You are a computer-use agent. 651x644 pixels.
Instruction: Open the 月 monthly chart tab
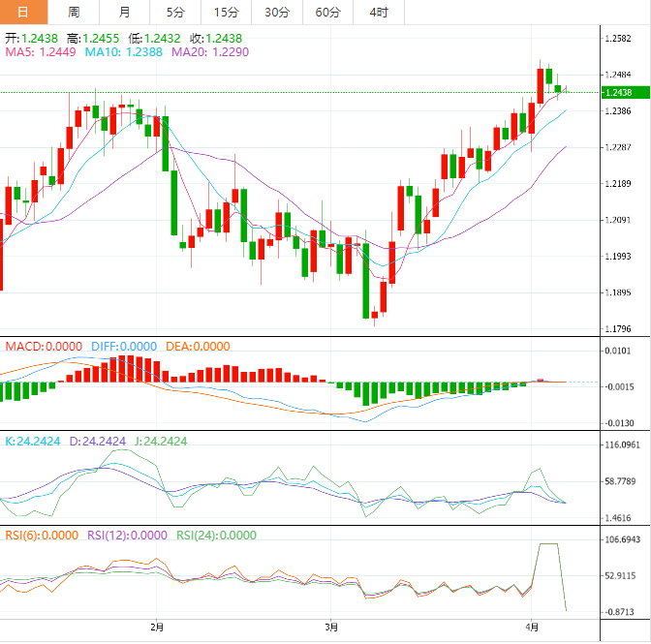point(124,12)
